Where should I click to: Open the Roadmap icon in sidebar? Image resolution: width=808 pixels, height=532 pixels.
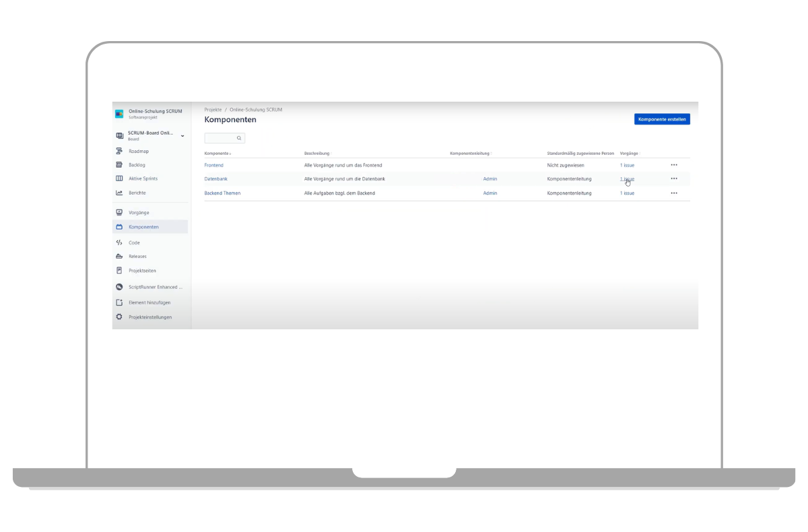(x=119, y=152)
